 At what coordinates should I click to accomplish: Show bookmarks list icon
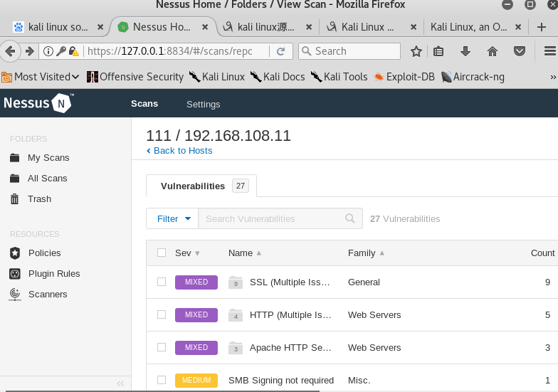pos(438,51)
